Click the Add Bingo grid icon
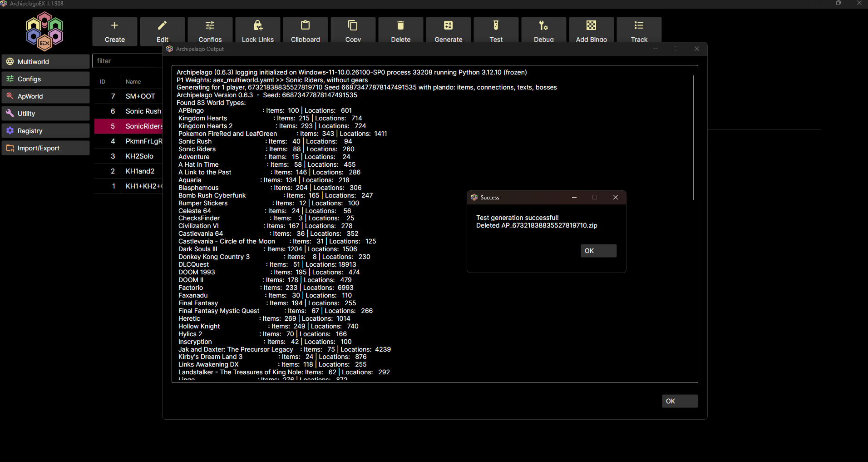The image size is (868, 462). [591, 25]
